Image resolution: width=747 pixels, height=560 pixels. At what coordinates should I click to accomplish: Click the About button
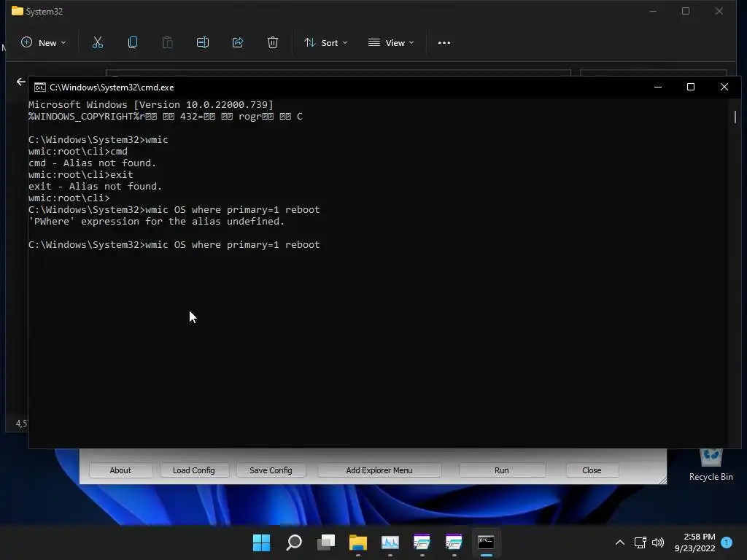[x=120, y=470]
